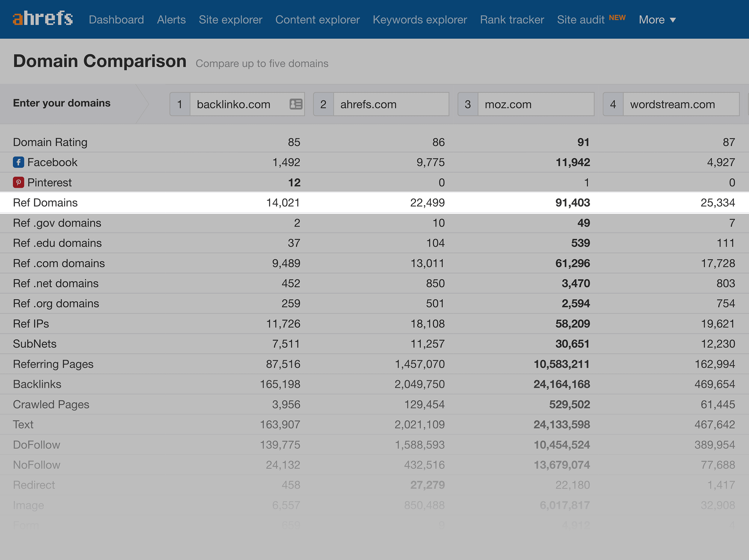Click the 9,775 Facebook value
Viewport: 749px width, 560px height.
430,162
